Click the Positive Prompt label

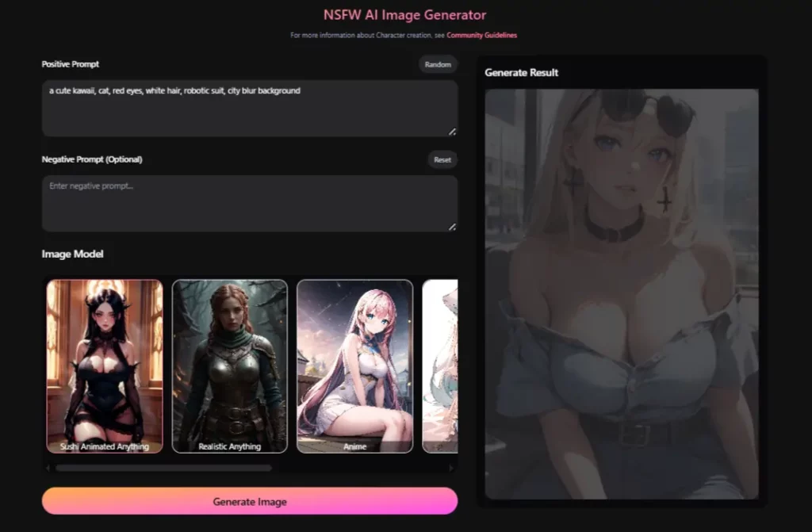(x=71, y=64)
